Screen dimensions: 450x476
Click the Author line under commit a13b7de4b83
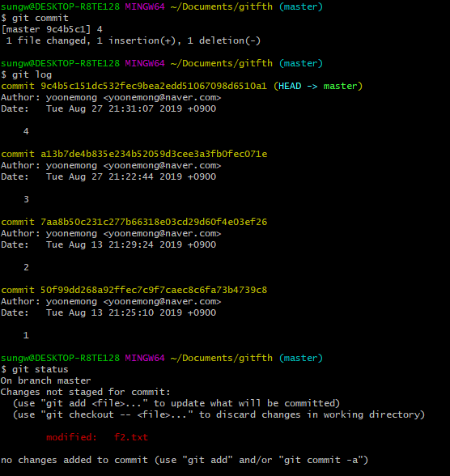click(x=111, y=165)
